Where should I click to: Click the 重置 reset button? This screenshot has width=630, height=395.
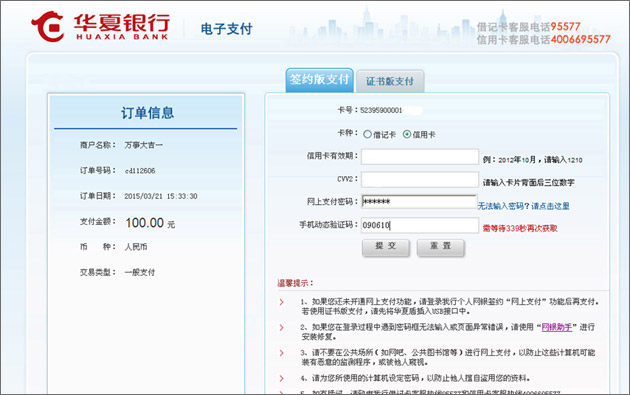click(x=440, y=248)
